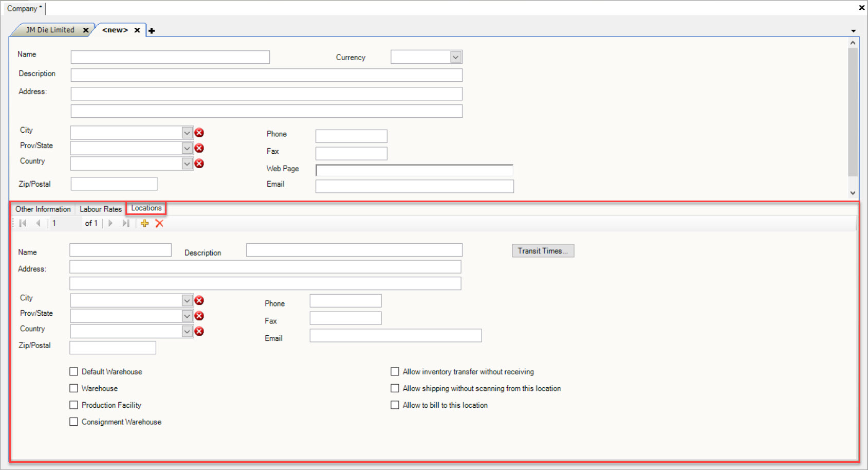Enable Default Warehouse checkbox
This screenshot has height=470, width=868.
pos(74,372)
